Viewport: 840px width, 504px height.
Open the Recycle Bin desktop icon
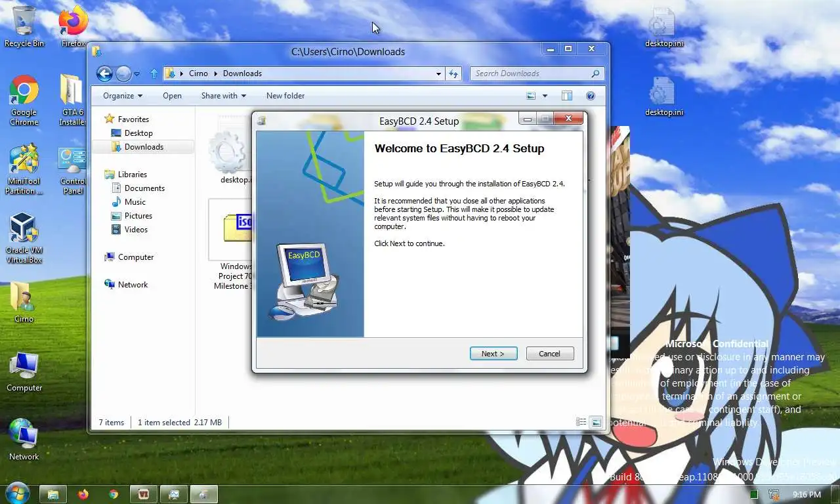[x=24, y=26]
